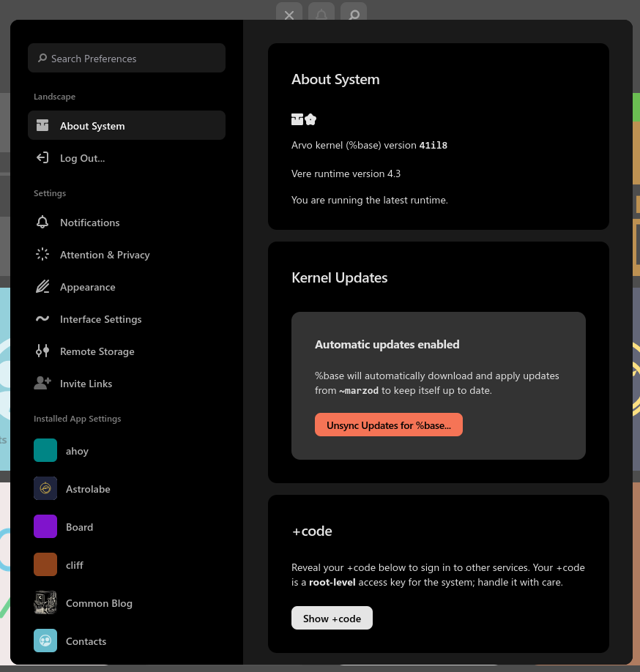Focus the Search Preferences field
Screen dimensions: 640x672
pyautogui.click(x=127, y=58)
